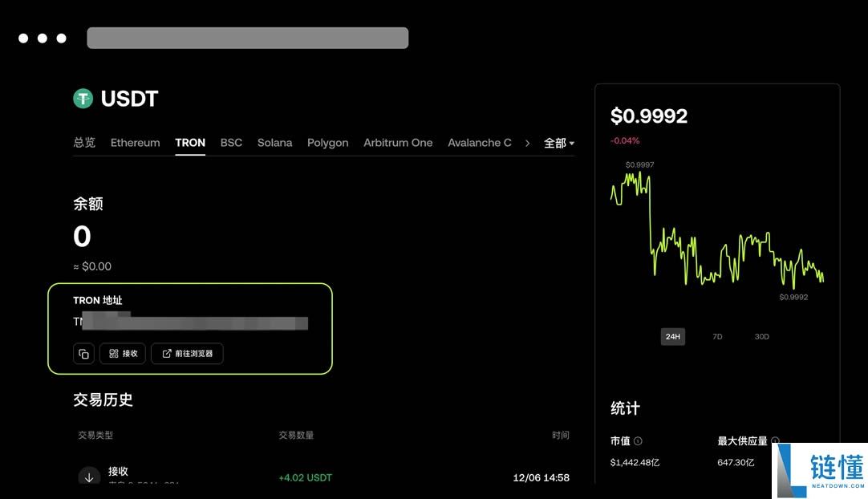Click the down-arrow receive transaction icon
868x499 pixels.
click(x=89, y=477)
